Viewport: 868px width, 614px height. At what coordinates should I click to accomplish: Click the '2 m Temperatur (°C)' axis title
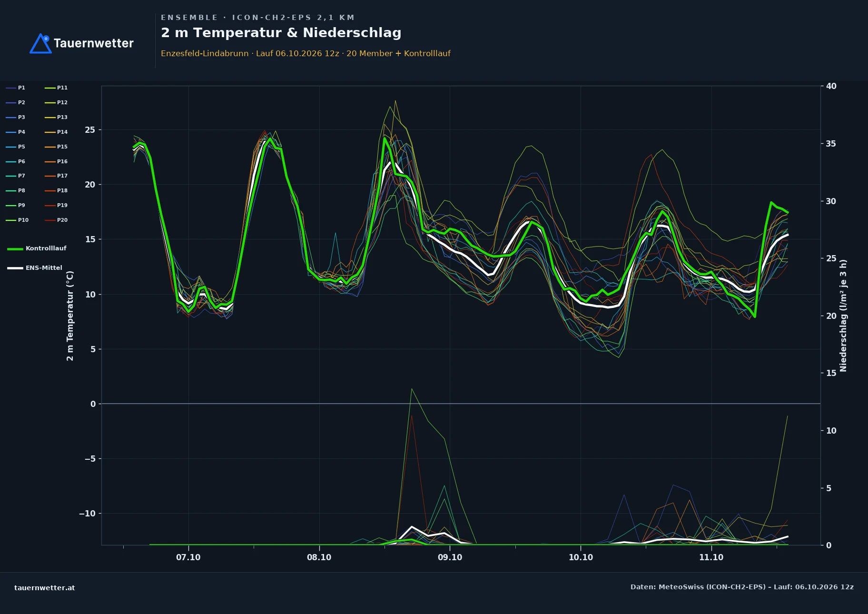(70, 316)
